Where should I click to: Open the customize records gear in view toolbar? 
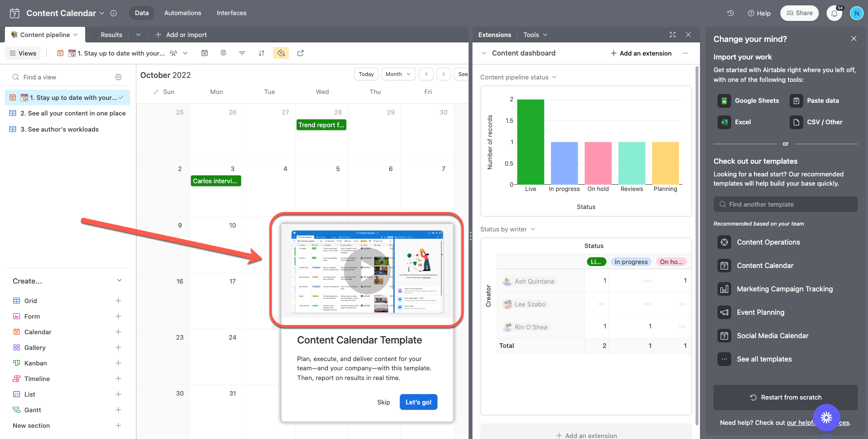(223, 53)
